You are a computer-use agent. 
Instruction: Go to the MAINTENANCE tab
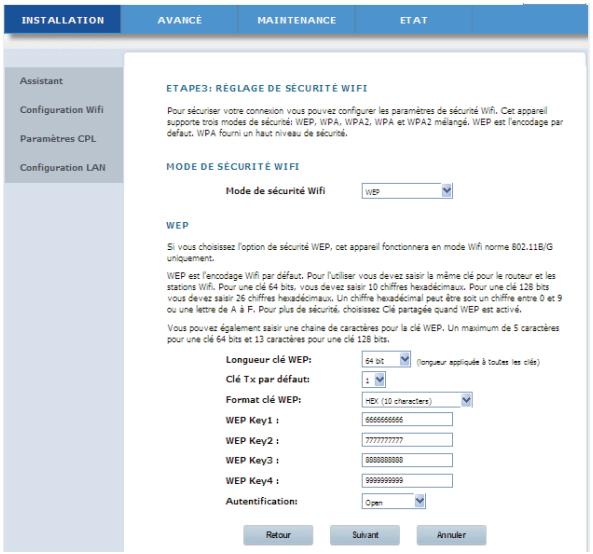(x=296, y=20)
